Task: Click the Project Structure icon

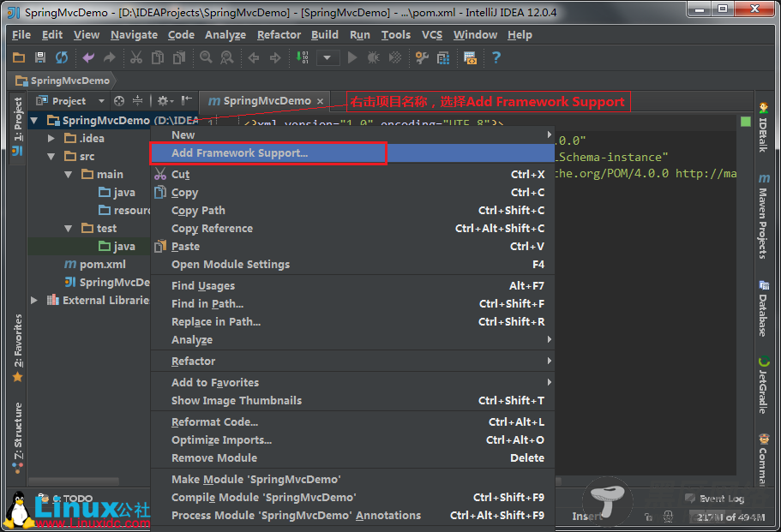Action: pyautogui.click(x=443, y=57)
